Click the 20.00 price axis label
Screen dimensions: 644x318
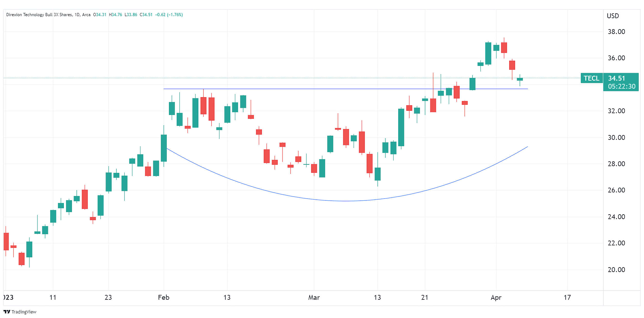point(616,270)
